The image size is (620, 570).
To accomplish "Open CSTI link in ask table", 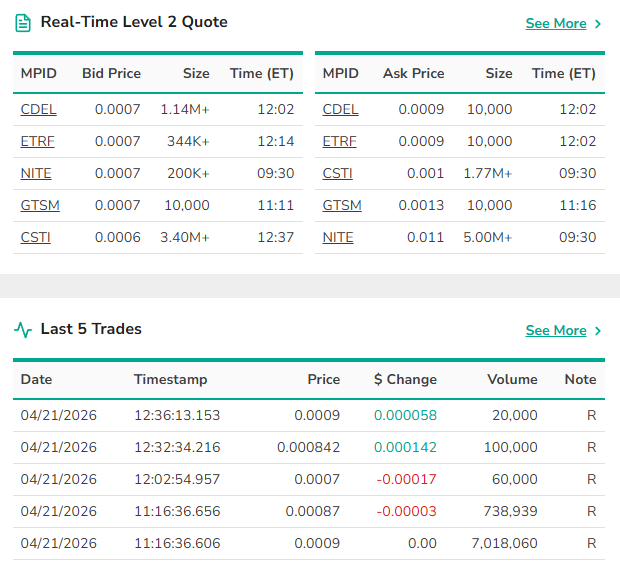I will pos(337,173).
